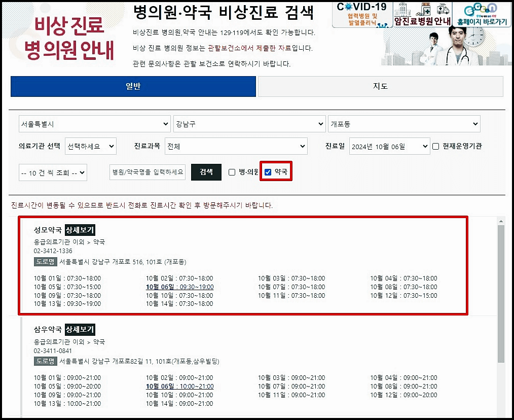Click the medicine bottle icon in 암진료병원안내 banner
Image resolution: width=514 pixels, height=420 pixels.
pos(426,9)
